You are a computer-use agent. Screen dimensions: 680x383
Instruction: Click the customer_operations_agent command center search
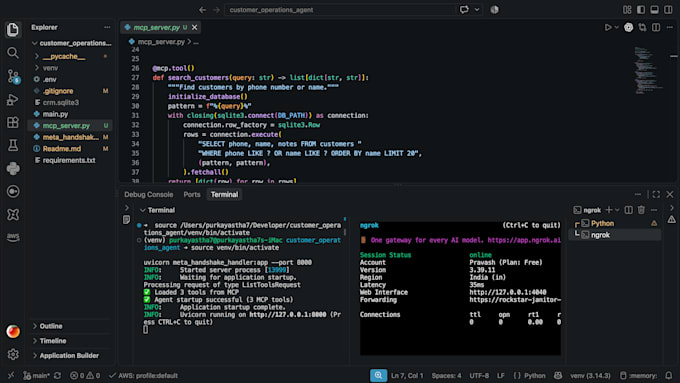(340, 10)
